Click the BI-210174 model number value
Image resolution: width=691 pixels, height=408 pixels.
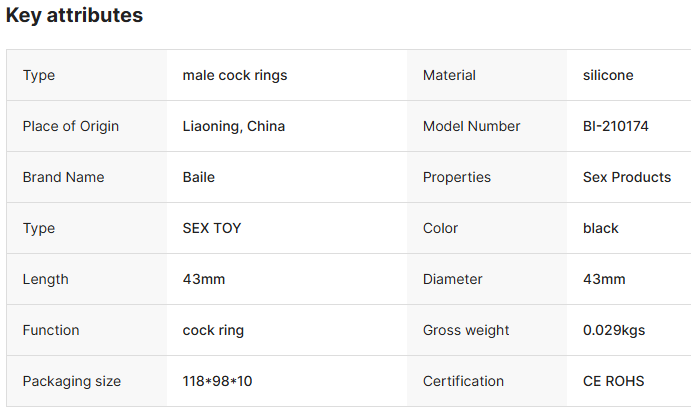(x=616, y=126)
